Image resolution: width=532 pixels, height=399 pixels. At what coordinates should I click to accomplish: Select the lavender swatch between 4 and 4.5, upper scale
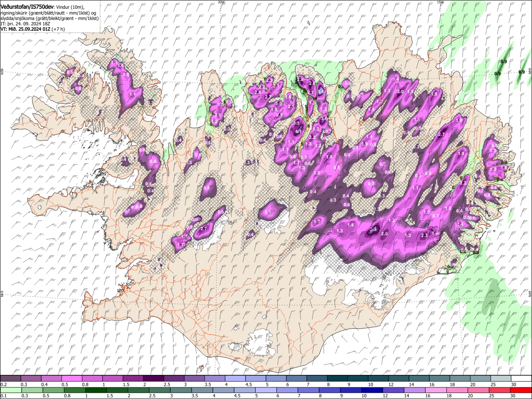click(x=235, y=379)
